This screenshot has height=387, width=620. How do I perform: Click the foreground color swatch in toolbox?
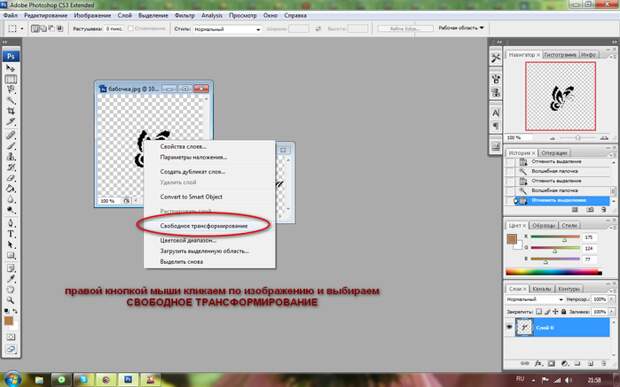click(x=9, y=321)
